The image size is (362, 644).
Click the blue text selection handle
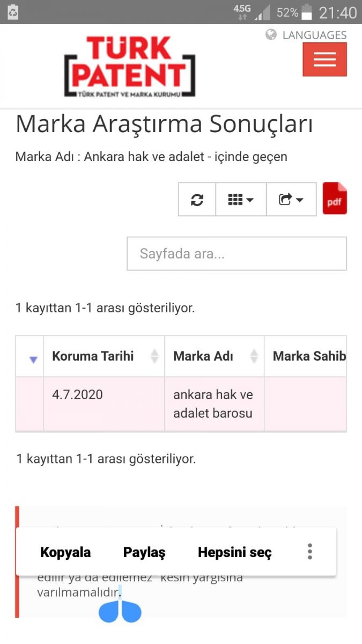120,612
